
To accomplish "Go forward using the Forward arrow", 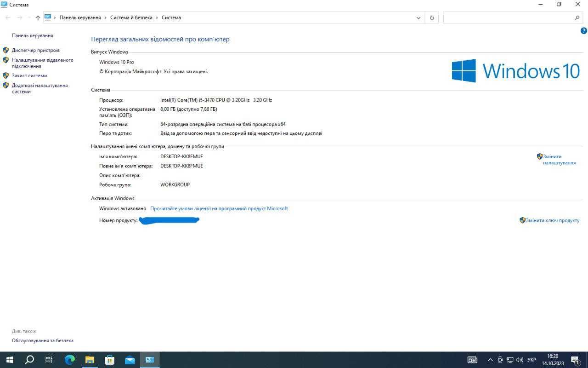I will 20,17.
